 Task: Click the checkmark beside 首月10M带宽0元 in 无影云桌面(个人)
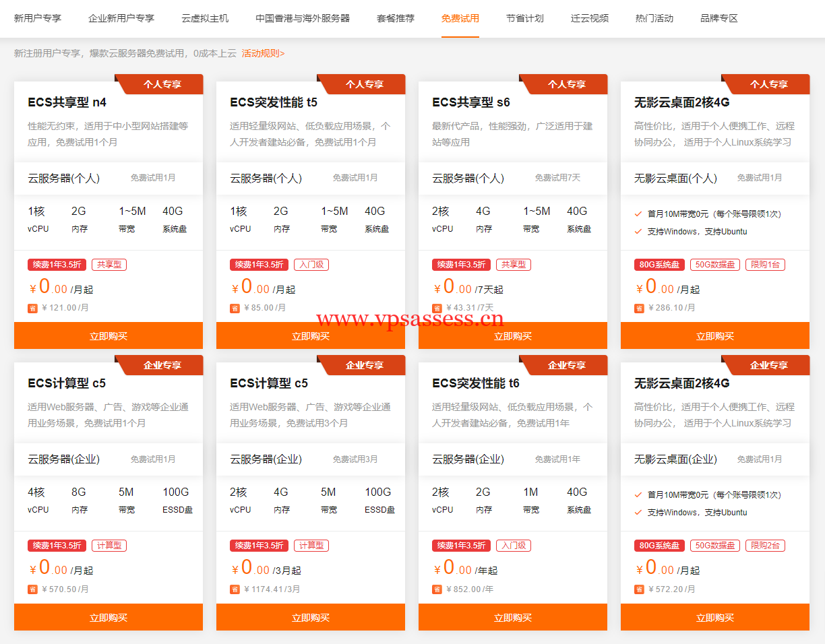tap(638, 214)
